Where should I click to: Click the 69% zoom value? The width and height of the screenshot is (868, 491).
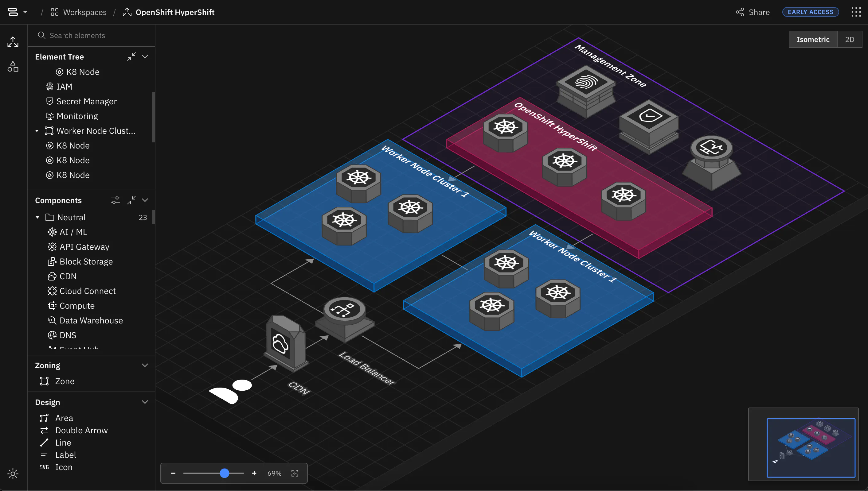coord(274,473)
